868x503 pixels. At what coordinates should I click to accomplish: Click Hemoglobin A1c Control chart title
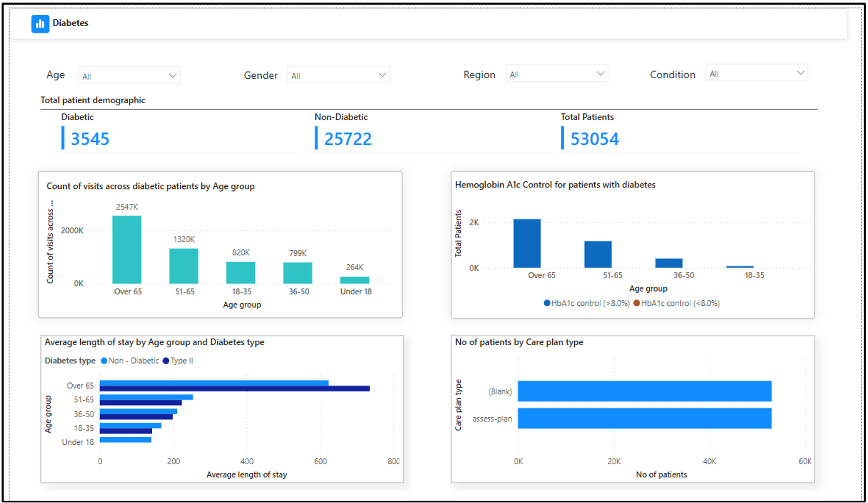pyautogui.click(x=555, y=185)
